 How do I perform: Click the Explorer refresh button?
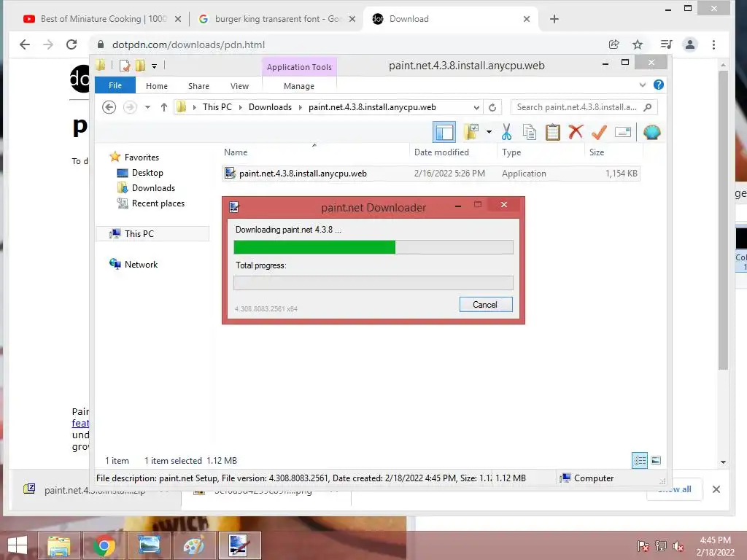(492, 107)
